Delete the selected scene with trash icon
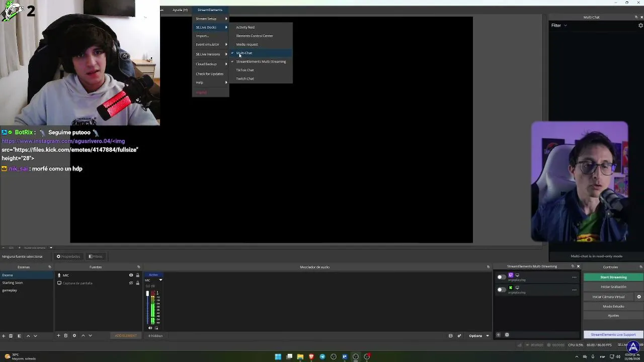This screenshot has width=644, height=362. [x=11, y=336]
